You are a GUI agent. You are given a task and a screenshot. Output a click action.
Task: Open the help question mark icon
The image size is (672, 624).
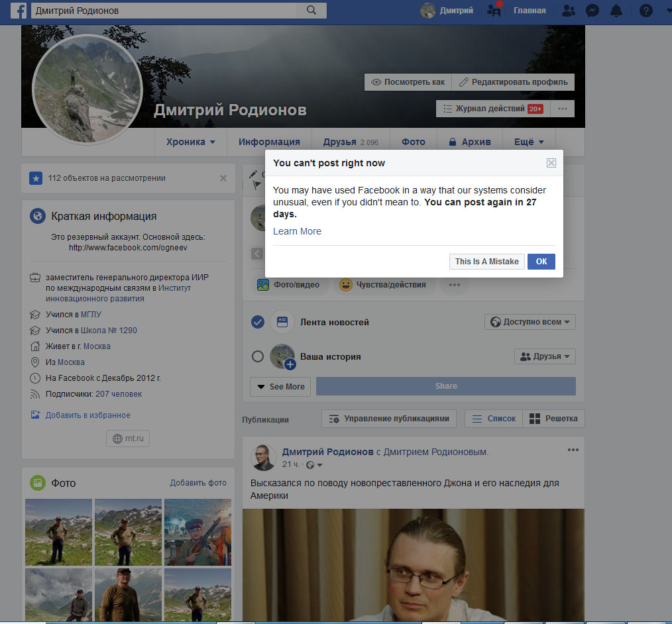(646, 11)
